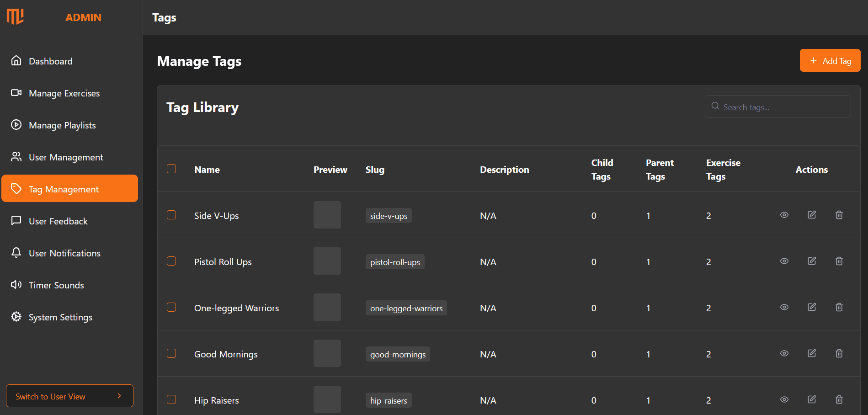
Task: Click the User Management people icon
Action: click(16, 156)
